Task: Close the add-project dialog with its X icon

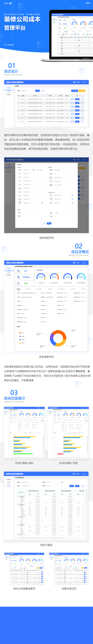Action: click(76, 164)
